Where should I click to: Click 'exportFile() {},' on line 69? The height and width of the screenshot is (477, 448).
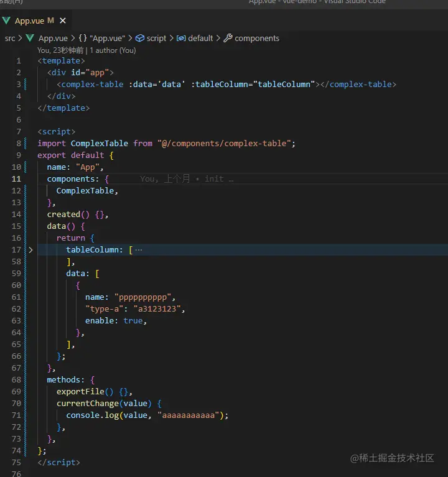(x=95, y=392)
